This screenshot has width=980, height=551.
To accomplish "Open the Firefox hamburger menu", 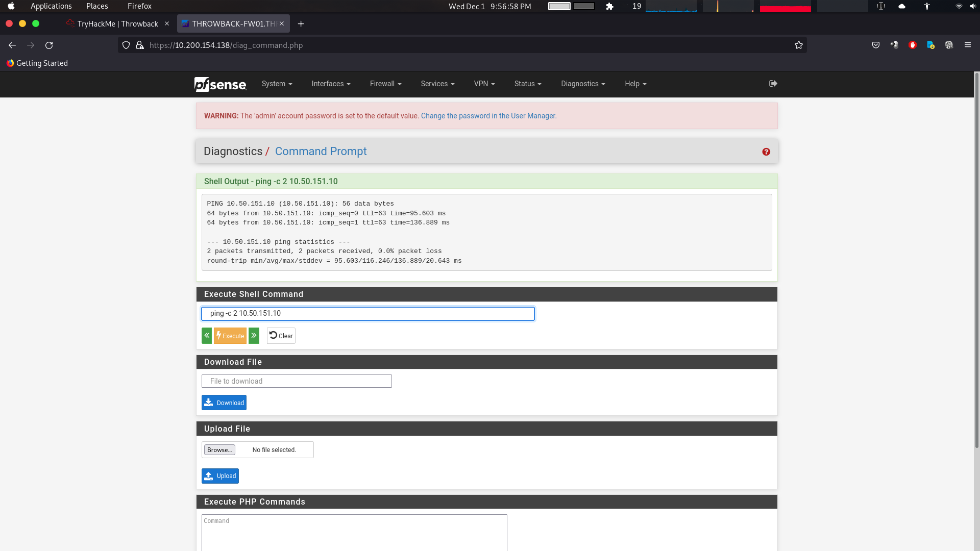I will pyautogui.click(x=967, y=45).
